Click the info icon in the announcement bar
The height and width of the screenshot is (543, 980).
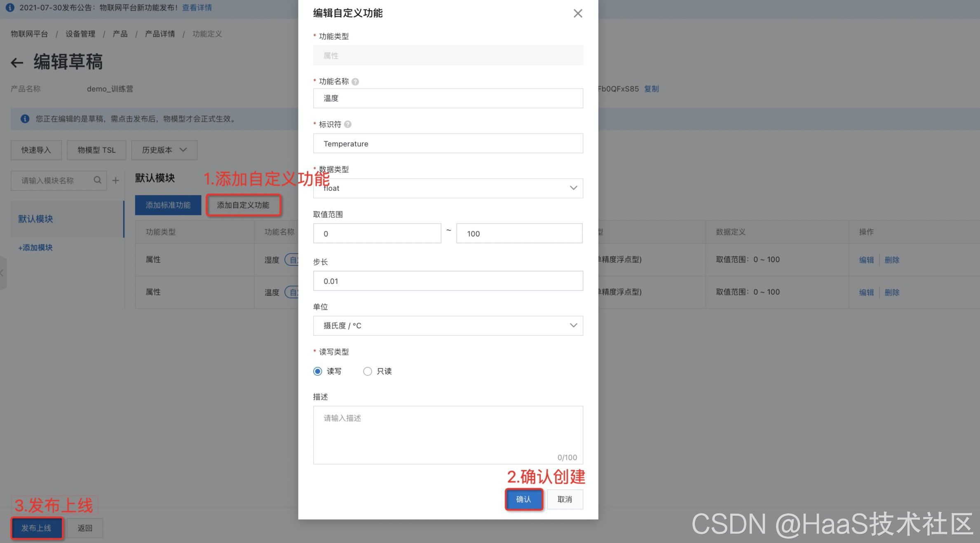tap(10, 7)
